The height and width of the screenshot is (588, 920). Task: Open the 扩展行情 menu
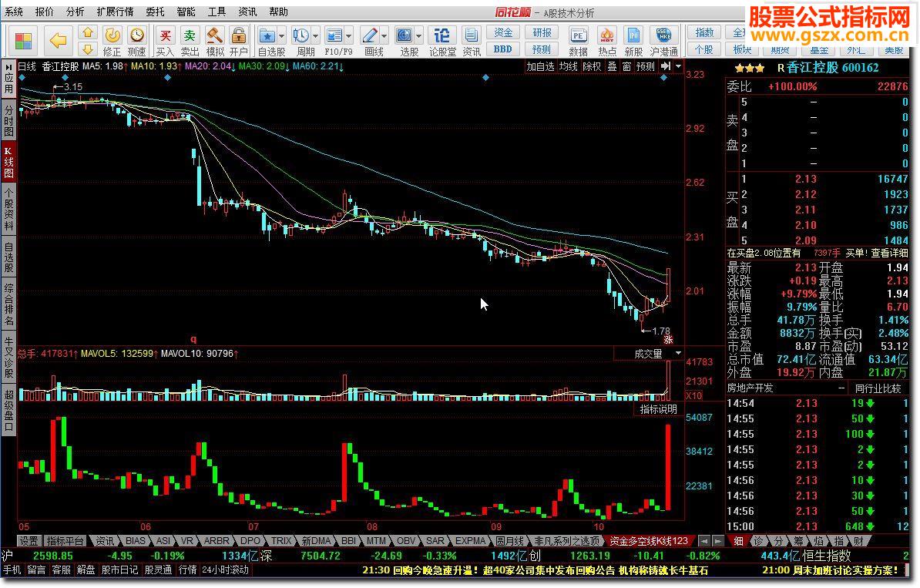click(x=115, y=12)
